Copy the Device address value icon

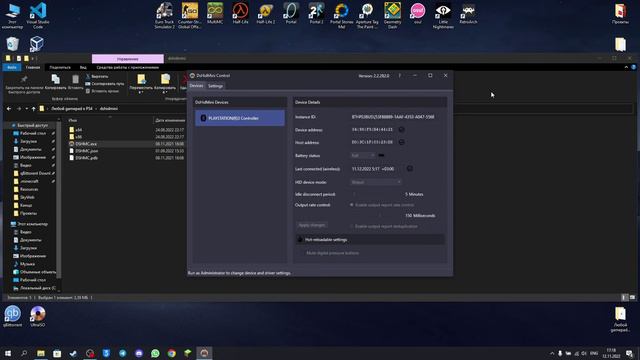(401, 129)
